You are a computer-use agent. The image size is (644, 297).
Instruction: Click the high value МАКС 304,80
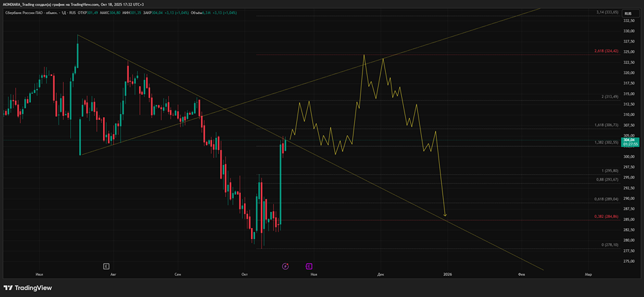[x=110, y=13]
